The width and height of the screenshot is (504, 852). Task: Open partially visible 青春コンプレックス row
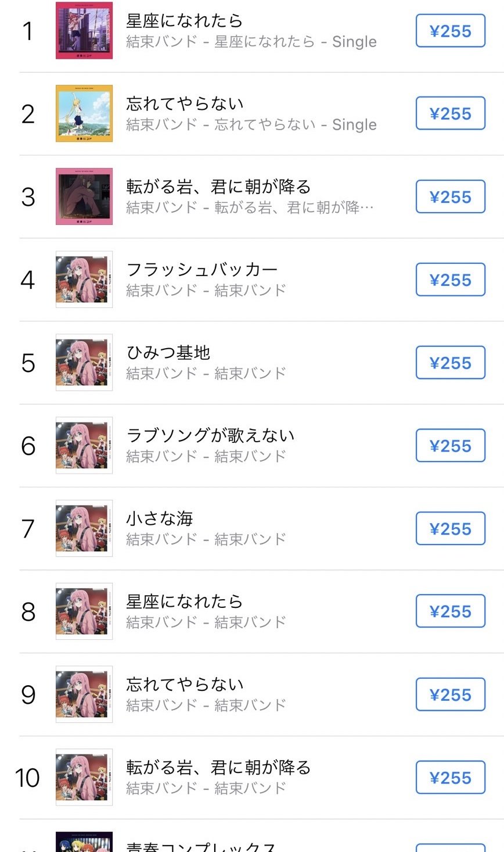click(x=200, y=846)
